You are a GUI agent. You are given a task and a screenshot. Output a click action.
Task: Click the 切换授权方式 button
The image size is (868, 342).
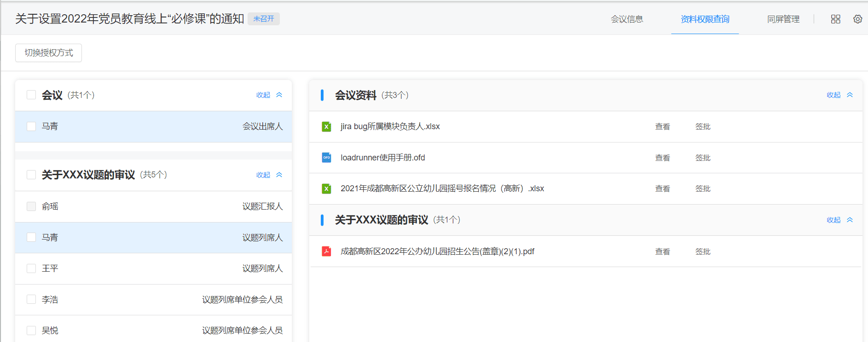click(x=48, y=53)
